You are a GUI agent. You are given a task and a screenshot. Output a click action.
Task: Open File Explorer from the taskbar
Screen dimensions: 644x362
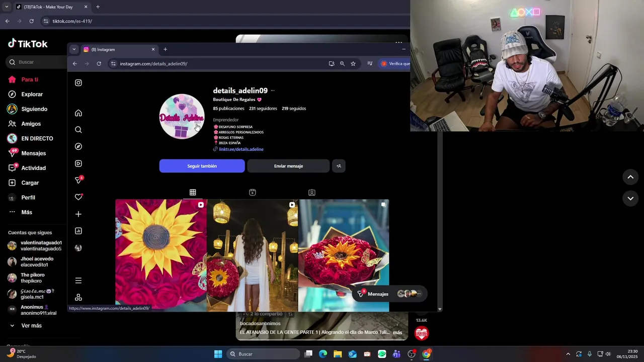[338, 354]
